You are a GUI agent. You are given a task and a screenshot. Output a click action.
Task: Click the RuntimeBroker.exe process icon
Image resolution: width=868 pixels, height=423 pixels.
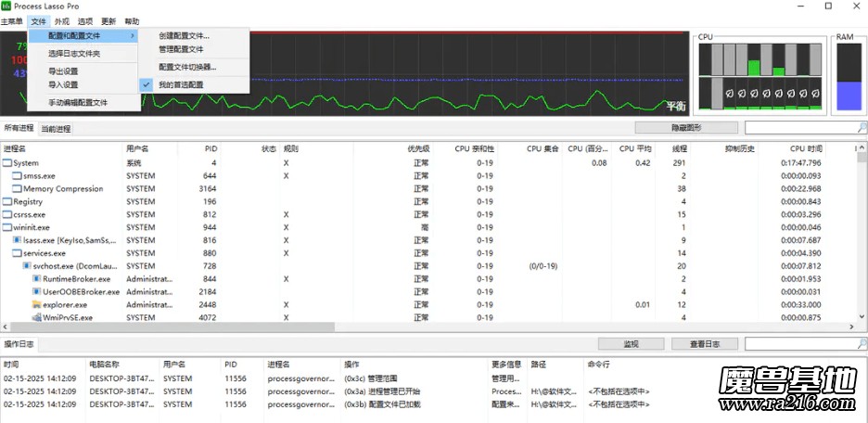pos(36,278)
